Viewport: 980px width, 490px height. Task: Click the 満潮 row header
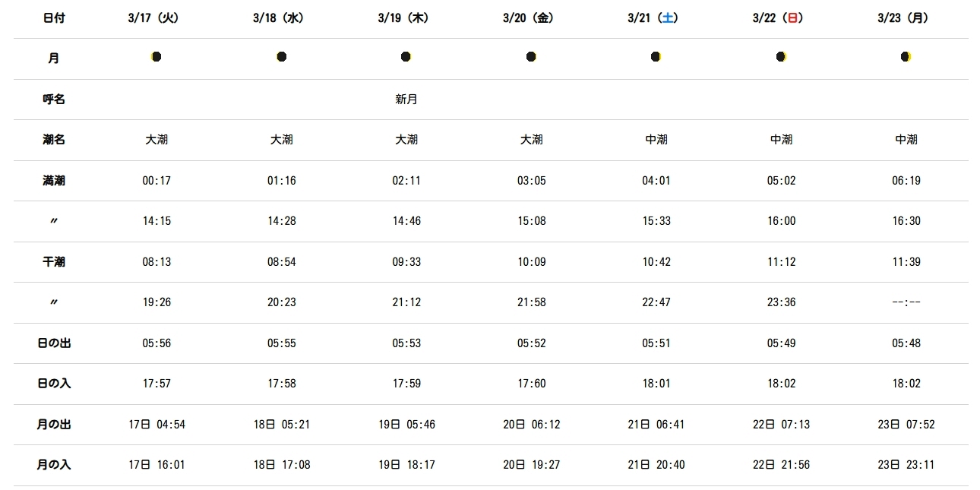click(54, 181)
